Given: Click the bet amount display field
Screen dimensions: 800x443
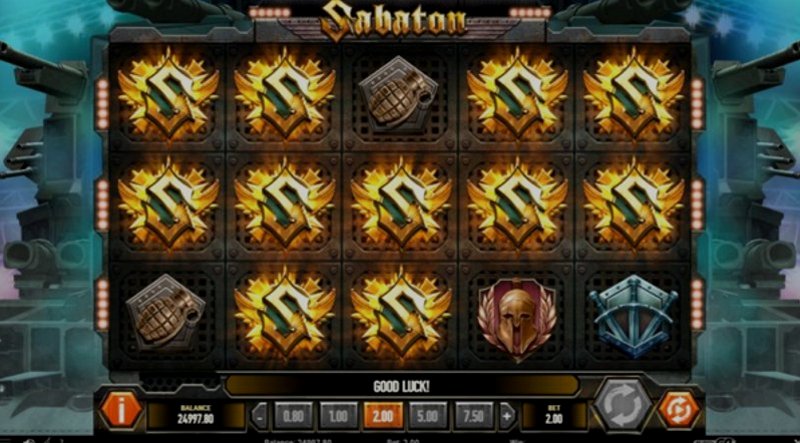Looking at the screenshot, I should click(553, 415).
